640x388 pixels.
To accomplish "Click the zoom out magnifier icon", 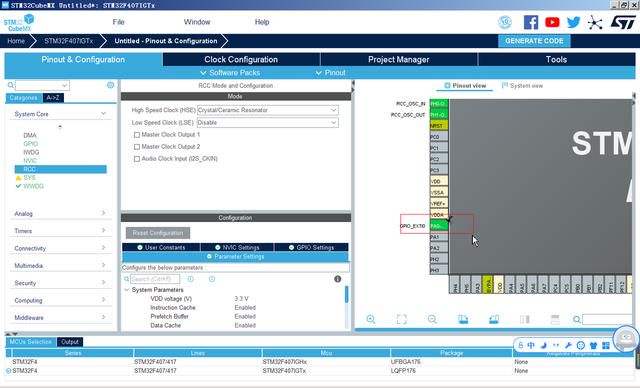I will (x=432, y=319).
